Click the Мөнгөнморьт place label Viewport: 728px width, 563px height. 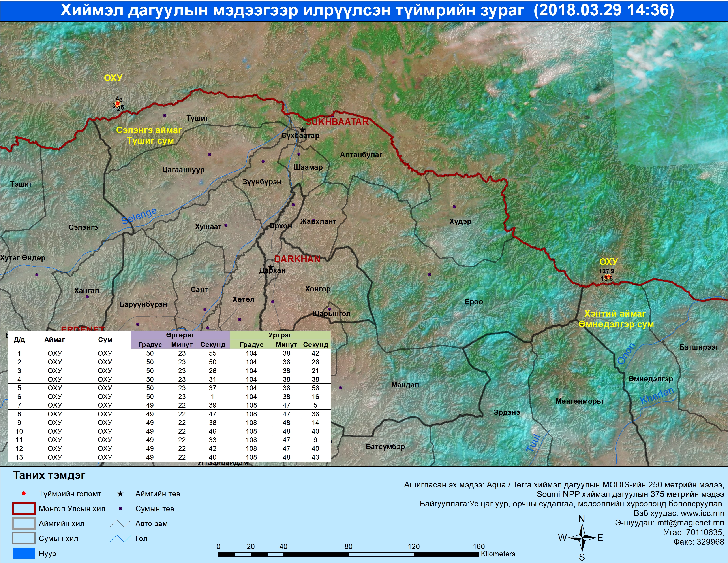pos(580,401)
